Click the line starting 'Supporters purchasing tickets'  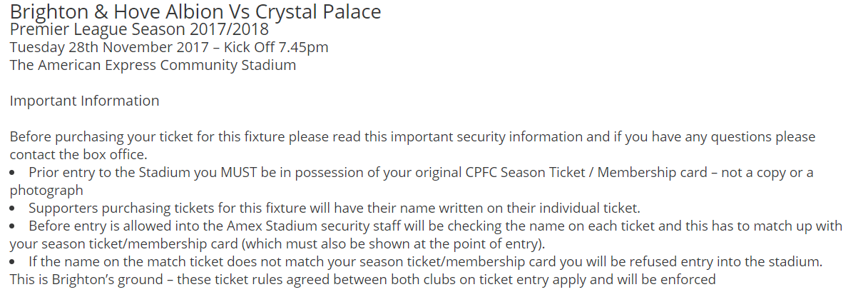[335, 208]
